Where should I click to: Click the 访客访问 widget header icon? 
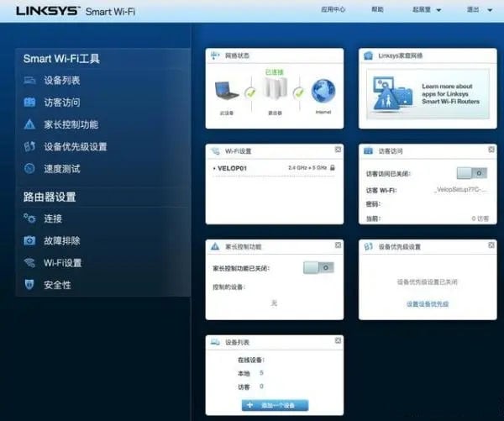tap(369, 151)
